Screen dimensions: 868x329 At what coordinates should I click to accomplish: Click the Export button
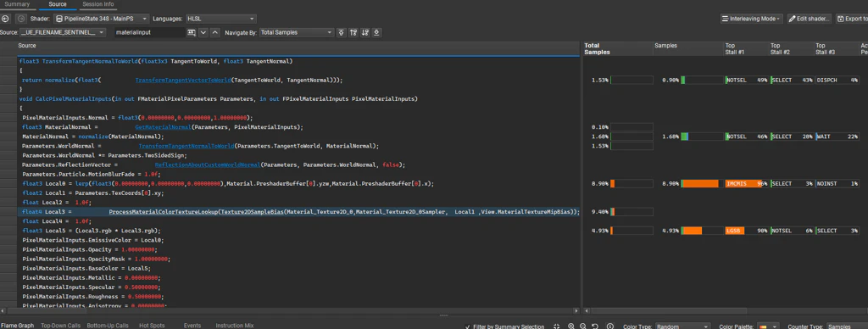852,19
